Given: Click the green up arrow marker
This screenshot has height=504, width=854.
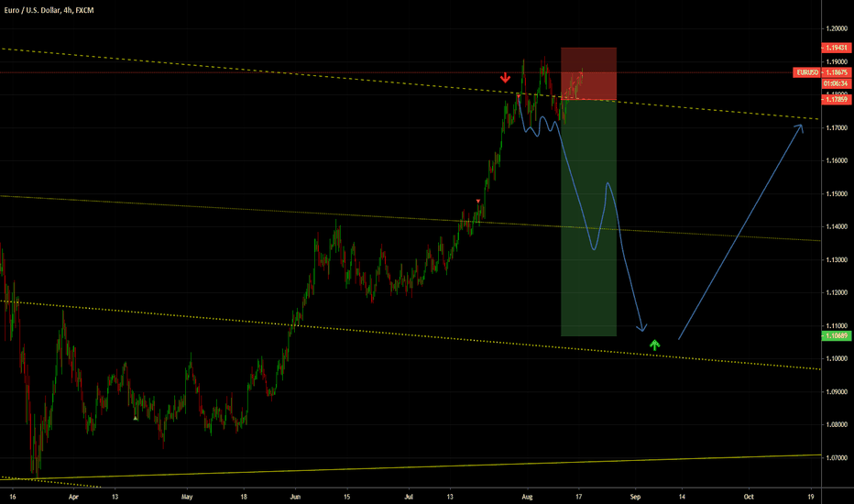Looking at the screenshot, I should (654, 345).
